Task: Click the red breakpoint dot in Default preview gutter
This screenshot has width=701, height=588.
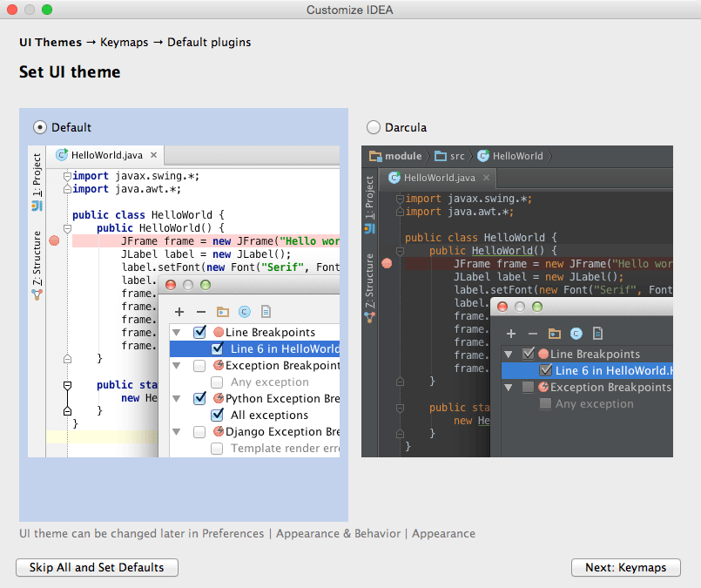Action: pos(54,241)
